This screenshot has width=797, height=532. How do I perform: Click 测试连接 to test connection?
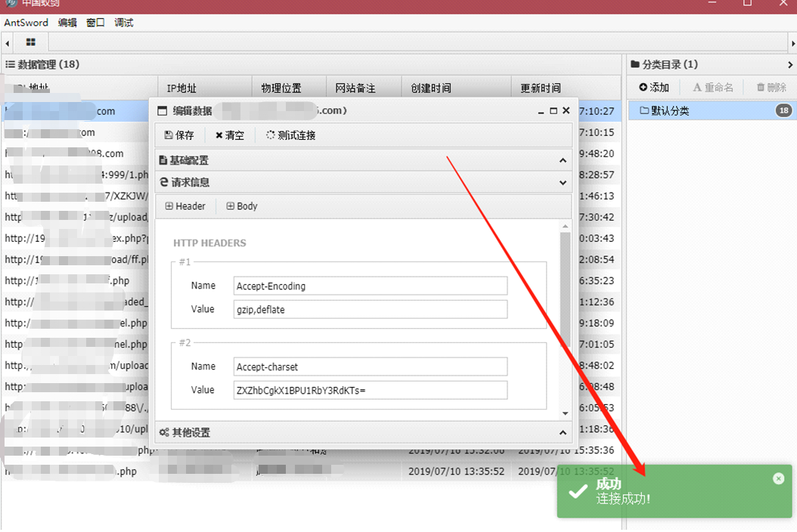pos(290,135)
